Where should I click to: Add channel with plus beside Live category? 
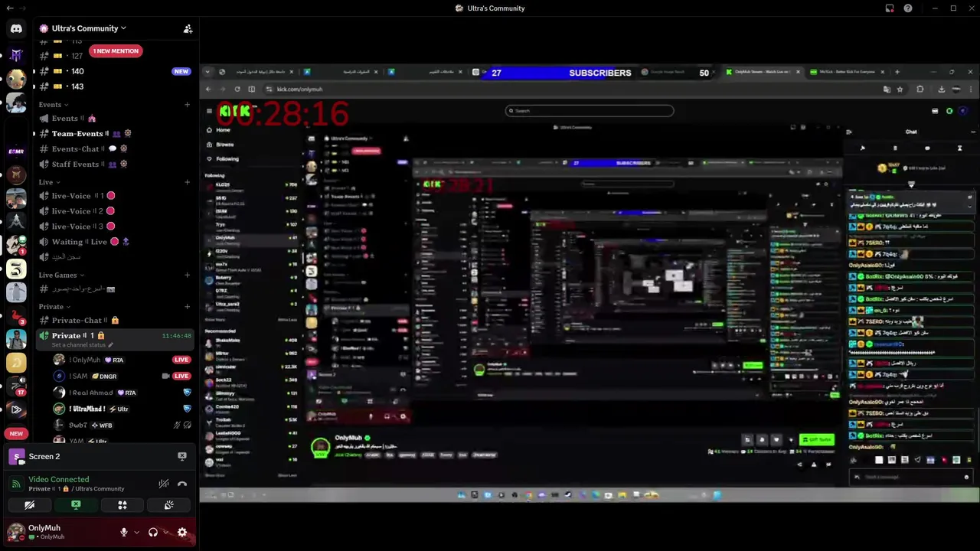(187, 182)
